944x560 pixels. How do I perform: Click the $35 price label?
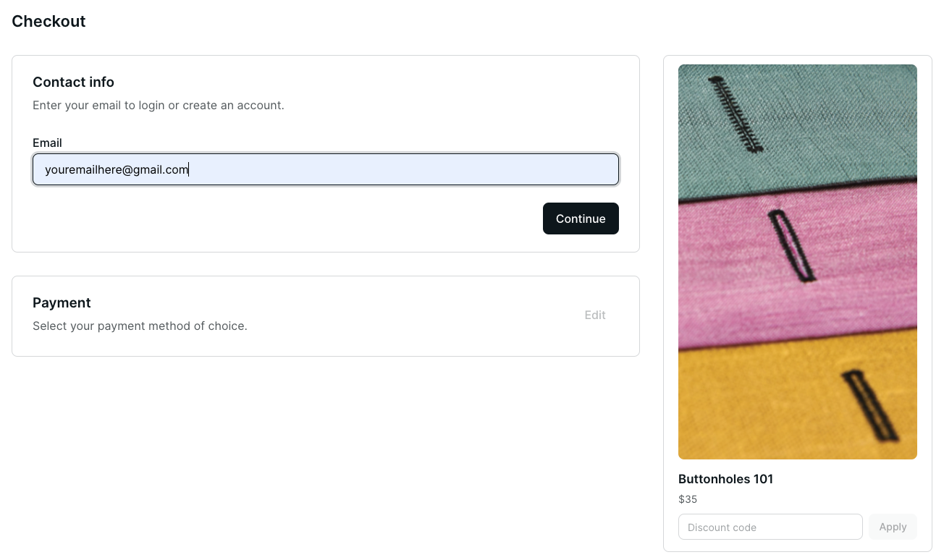coord(687,499)
